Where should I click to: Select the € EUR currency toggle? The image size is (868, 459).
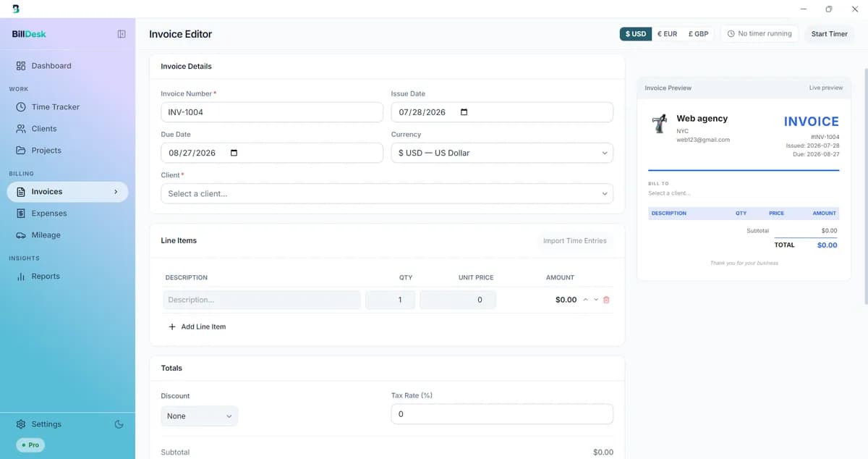(667, 34)
